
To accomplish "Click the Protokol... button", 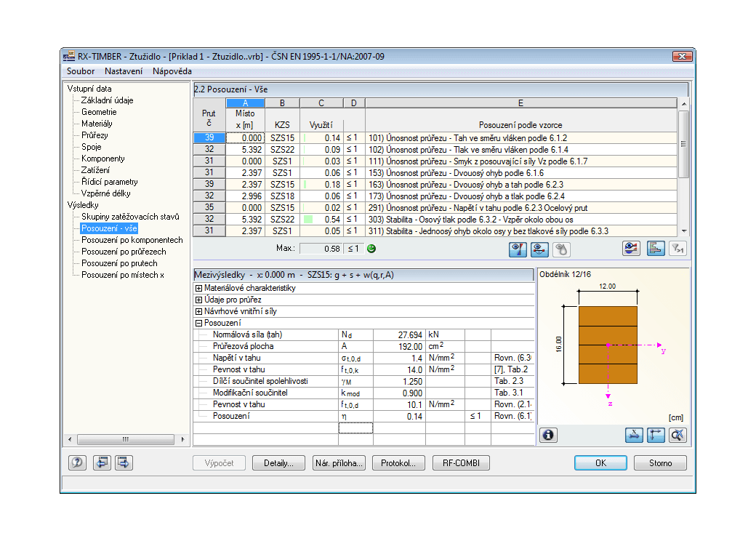I will tap(398, 463).
